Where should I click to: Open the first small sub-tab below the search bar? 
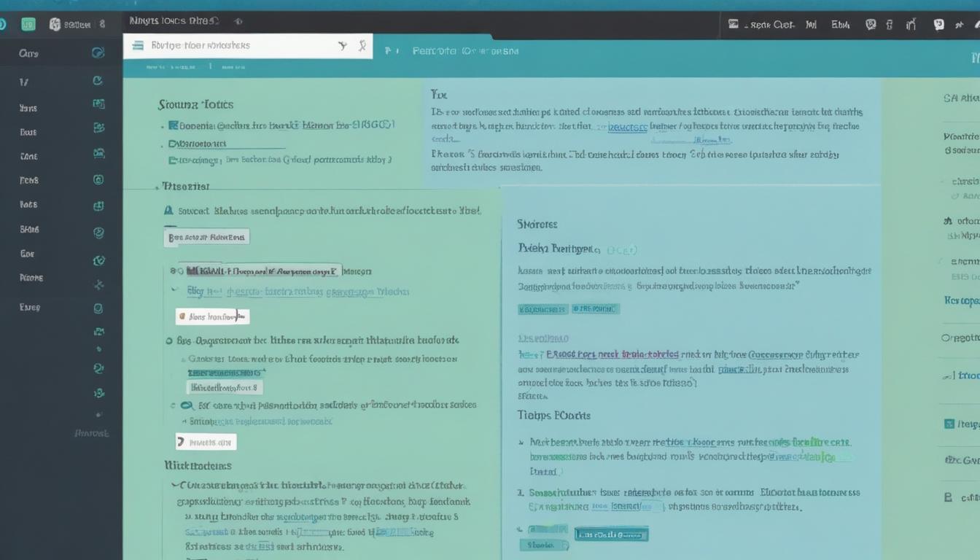(x=171, y=66)
